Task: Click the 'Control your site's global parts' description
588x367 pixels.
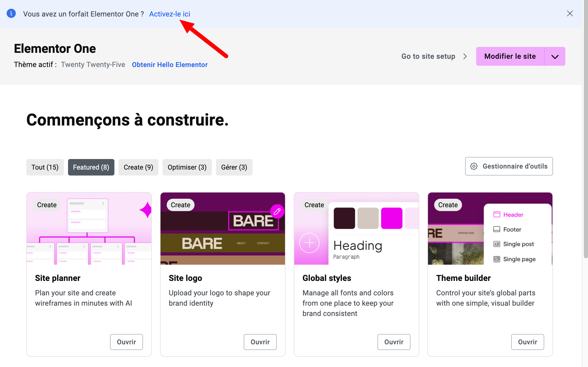Action: [x=486, y=298]
